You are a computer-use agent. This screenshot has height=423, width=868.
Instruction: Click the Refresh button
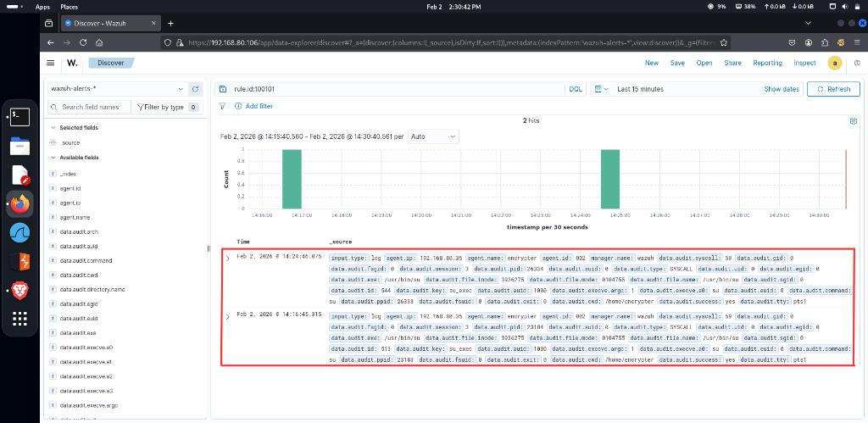(x=833, y=89)
